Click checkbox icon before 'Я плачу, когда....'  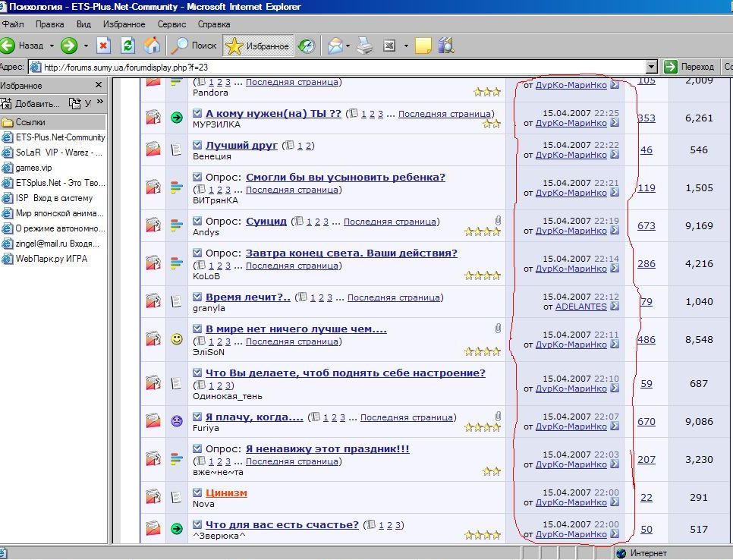[x=197, y=417]
